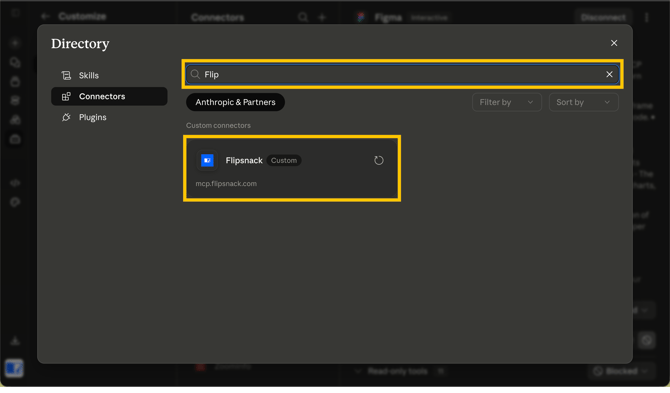Clear the Flip search text

click(x=609, y=75)
